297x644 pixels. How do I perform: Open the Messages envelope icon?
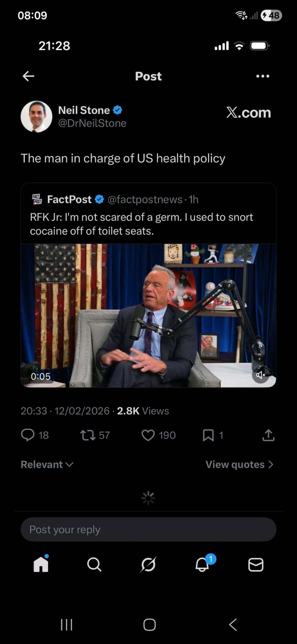click(256, 564)
